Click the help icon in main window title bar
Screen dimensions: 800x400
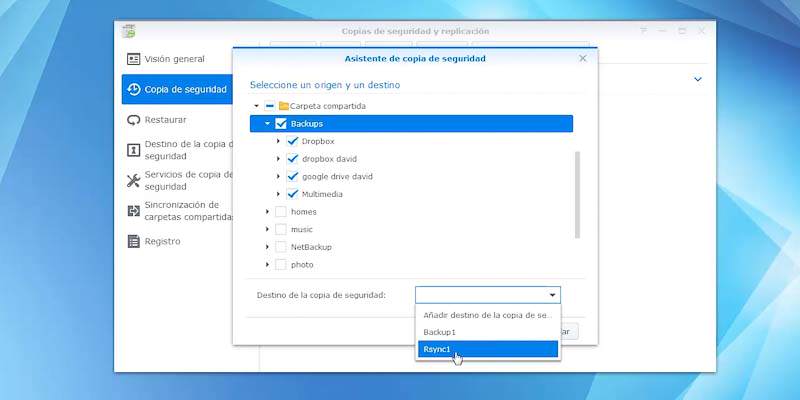click(643, 31)
